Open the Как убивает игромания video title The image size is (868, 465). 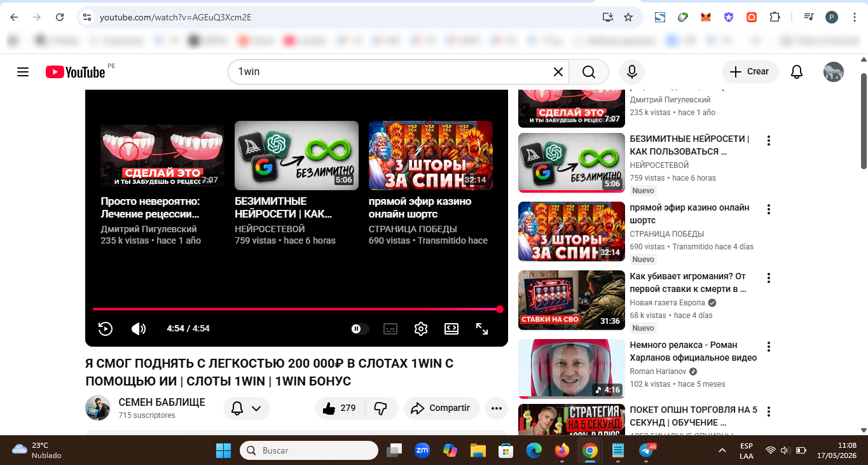click(688, 282)
